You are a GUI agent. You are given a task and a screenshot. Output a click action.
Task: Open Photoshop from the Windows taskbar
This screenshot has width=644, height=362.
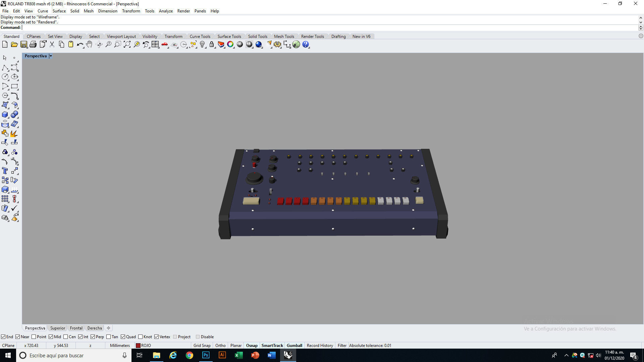pyautogui.click(x=206, y=355)
